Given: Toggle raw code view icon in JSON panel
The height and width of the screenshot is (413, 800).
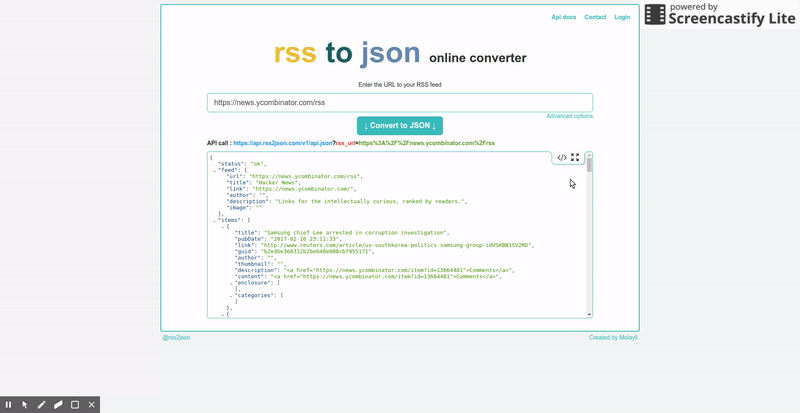Looking at the screenshot, I should pyautogui.click(x=562, y=157).
